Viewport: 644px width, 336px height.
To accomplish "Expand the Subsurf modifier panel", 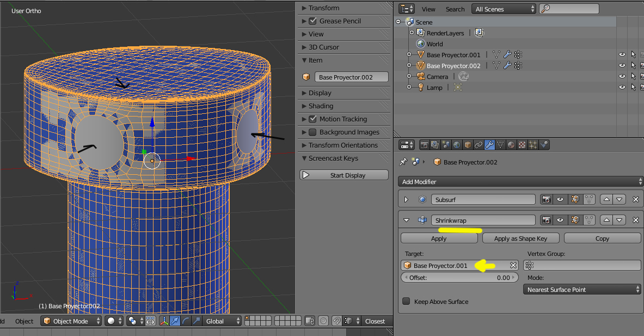I will (x=406, y=200).
